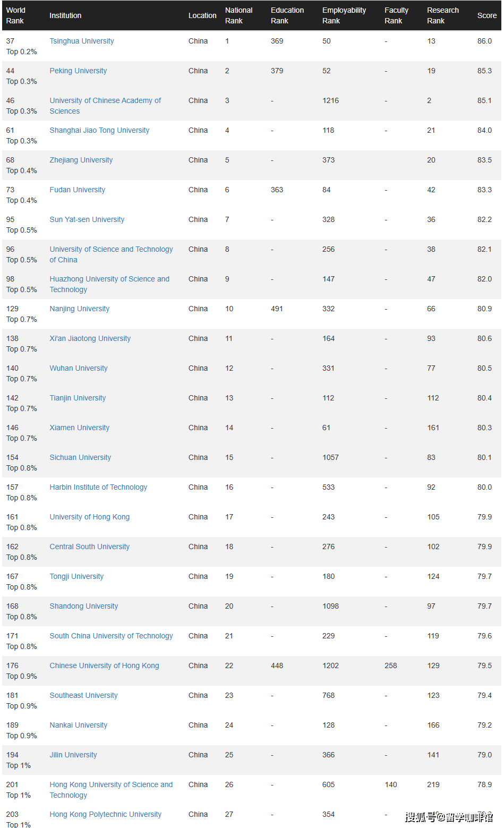Click the National Rank column header

point(238,15)
